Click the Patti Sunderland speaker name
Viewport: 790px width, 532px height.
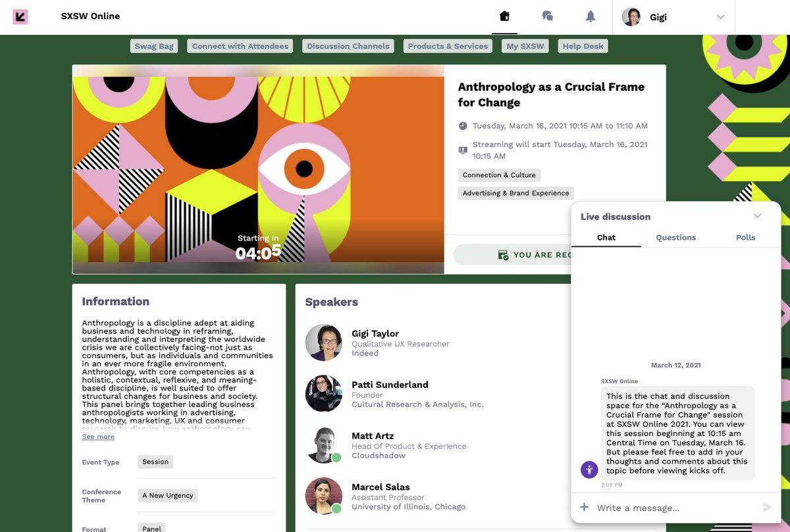click(390, 385)
